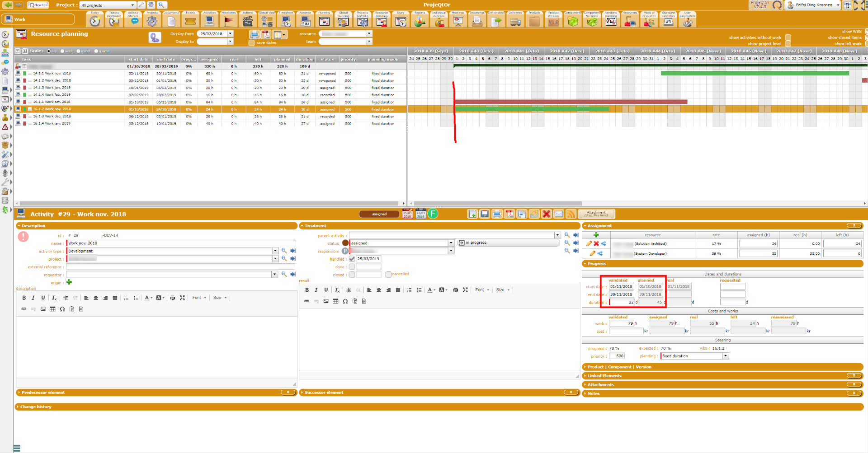The width and height of the screenshot is (868, 453).
Task: Select the 'week' scale radio button
Action: click(x=62, y=51)
